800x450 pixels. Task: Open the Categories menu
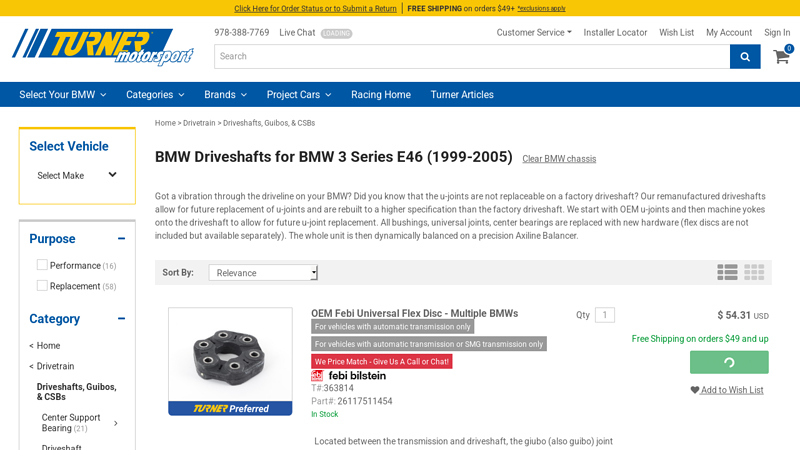155,95
